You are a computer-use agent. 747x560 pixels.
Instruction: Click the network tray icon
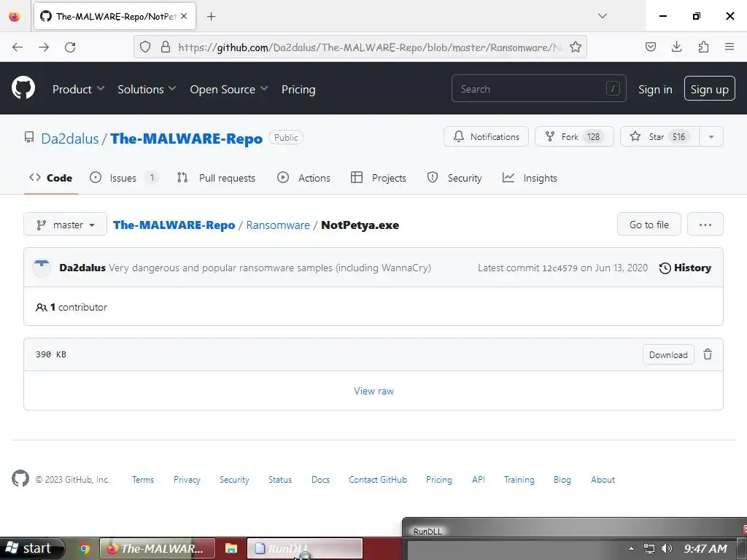[649, 548]
